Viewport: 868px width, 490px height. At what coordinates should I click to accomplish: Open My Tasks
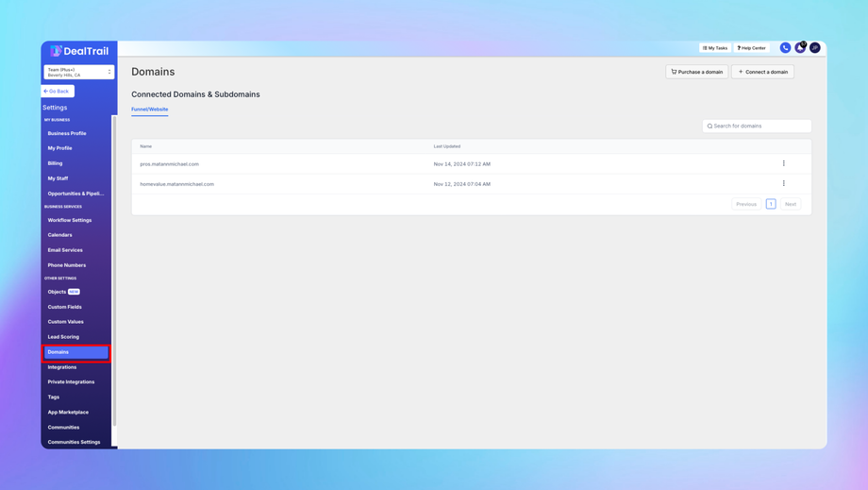point(714,48)
